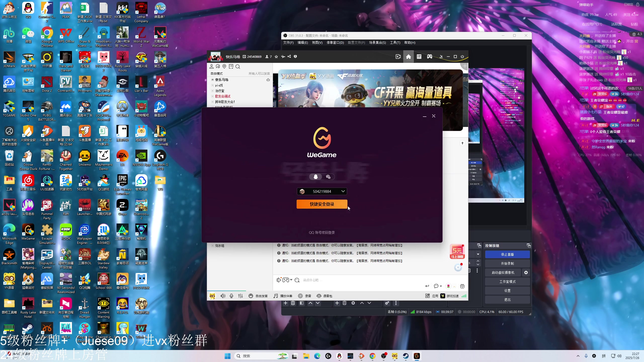Select 歌友会调试 sub-channel in YY
This screenshot has height=362, width=644.
pyautogui.click(x=223, y=96)
